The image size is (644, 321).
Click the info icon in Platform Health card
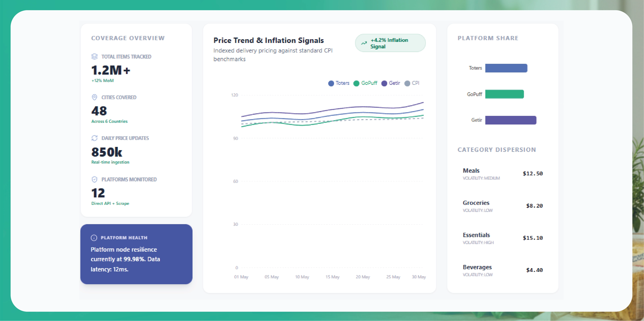tap(94, 237)
